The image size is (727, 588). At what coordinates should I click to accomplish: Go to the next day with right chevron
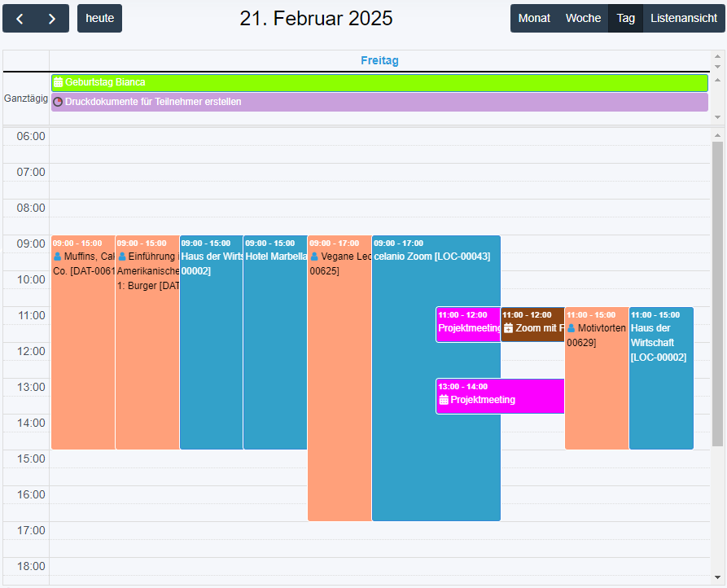(x=52, y=19)
